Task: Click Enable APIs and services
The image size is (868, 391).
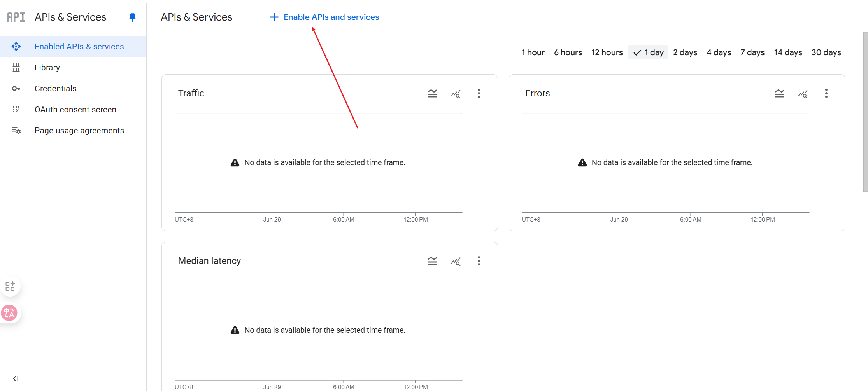Action: (324, 17)
